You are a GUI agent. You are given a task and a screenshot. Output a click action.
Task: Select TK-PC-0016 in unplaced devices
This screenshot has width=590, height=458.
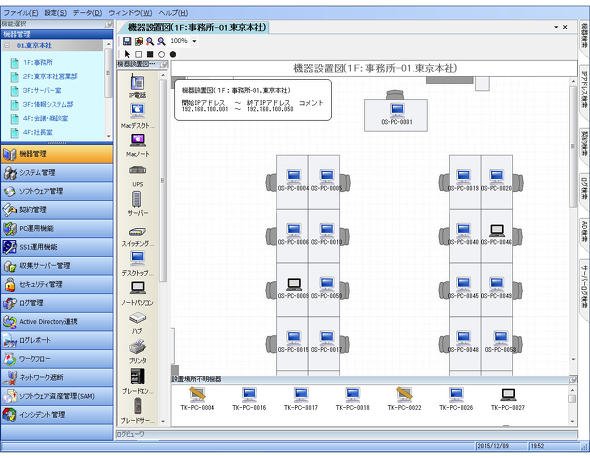click(x=249, y=399)
